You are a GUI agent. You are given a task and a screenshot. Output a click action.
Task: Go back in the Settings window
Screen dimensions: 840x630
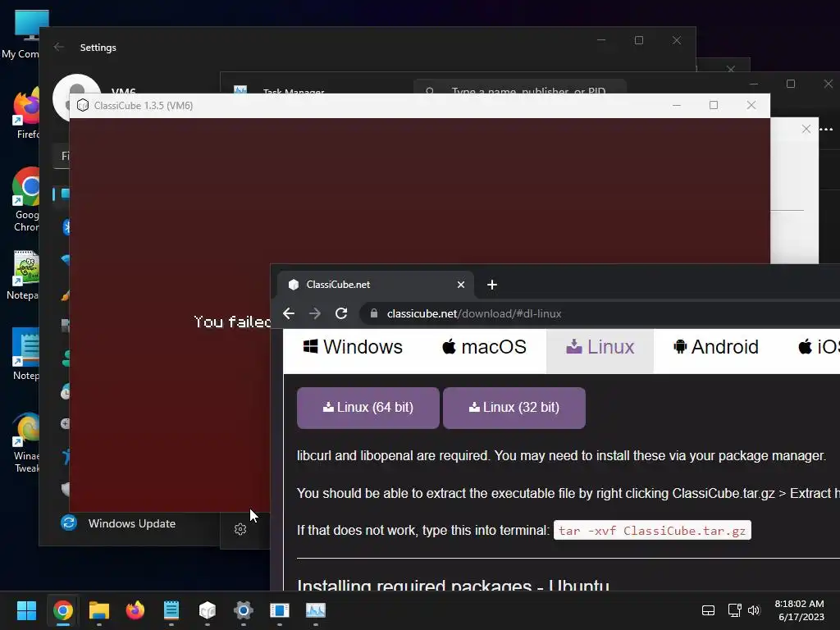[x=59, y=47]
